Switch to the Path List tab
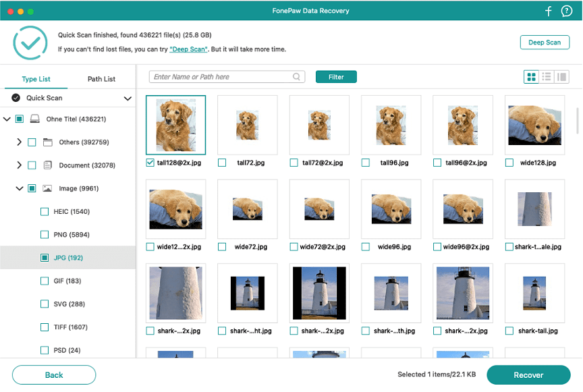The width and height of the screenshot is (583, 392). click(x=101, y=79)
